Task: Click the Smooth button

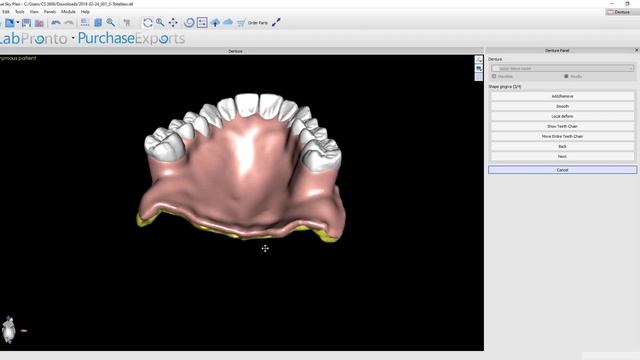Action: (x=562, y=106)
